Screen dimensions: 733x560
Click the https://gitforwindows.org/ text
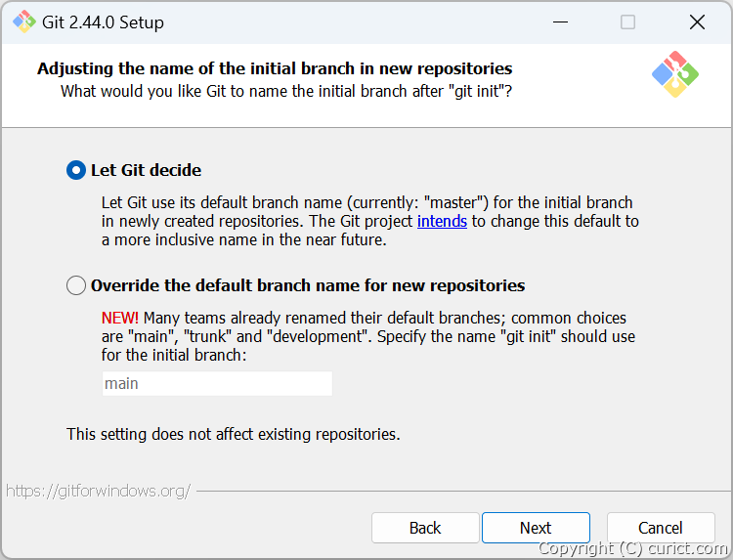[98, 491]
